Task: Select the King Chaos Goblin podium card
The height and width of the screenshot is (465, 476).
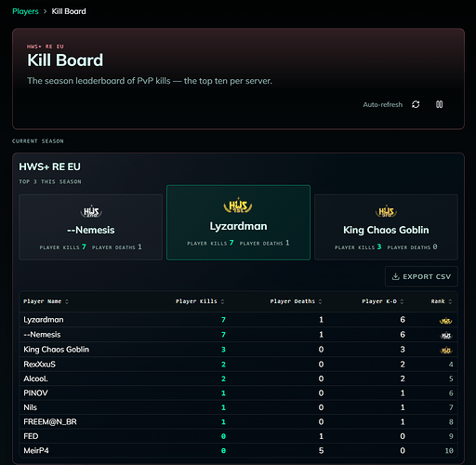Action: 386,227
